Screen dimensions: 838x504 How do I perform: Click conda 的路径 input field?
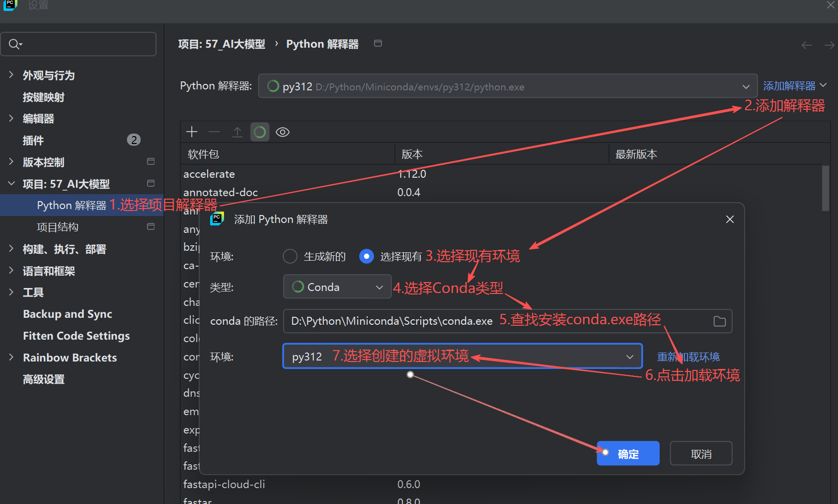point(508,321)
